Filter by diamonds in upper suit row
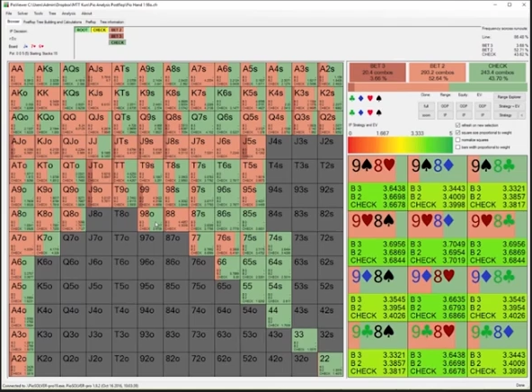Image resolution: width=532 pixels, height=392 pixels. [361, 98]
